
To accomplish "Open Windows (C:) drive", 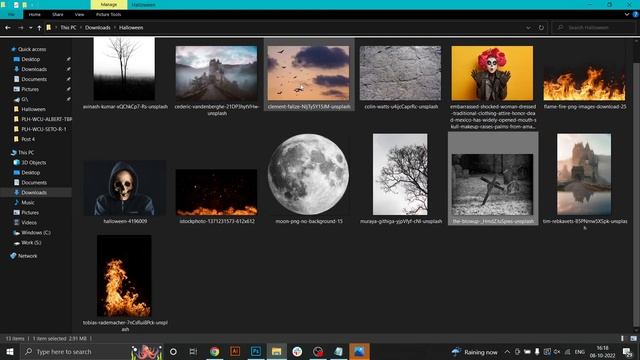I will click(x=36, y=233).
